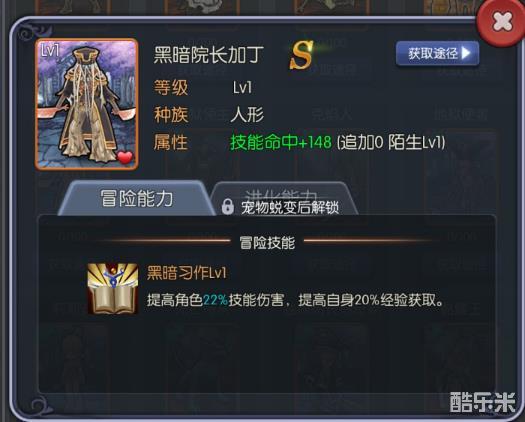Viewport: 525px width, 422px height.
Task: Click the padlock icon on locked tab
Action: [228, 207]
